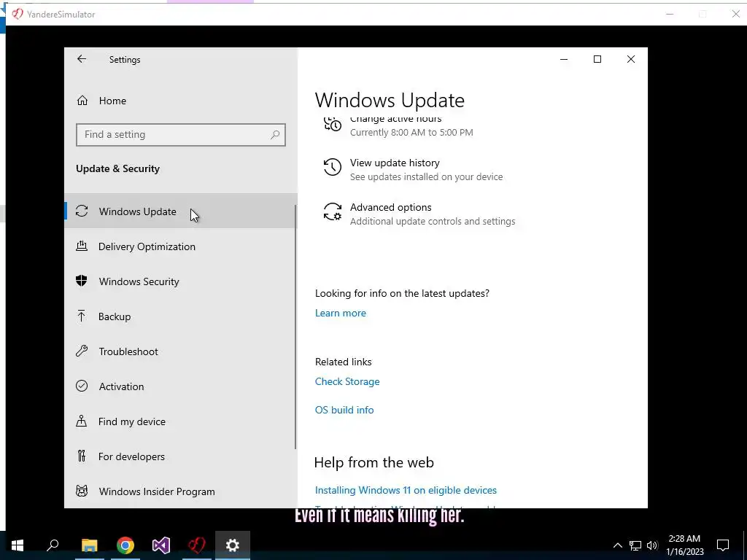Click the Windows Insider Program cat icon

(x=82, y=491)
